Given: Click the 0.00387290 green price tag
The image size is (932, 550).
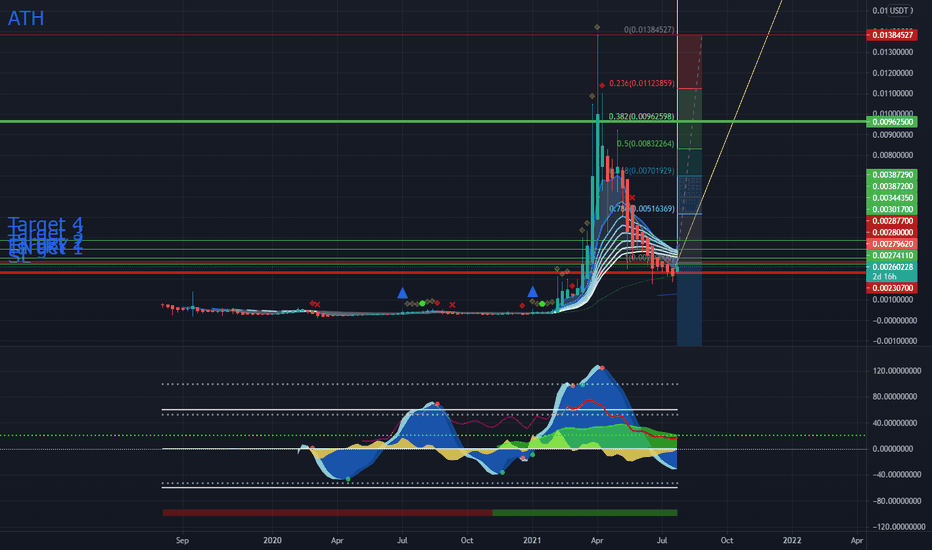Looking at the screenshot, I should pyautogui.click(x=892, y=175).
